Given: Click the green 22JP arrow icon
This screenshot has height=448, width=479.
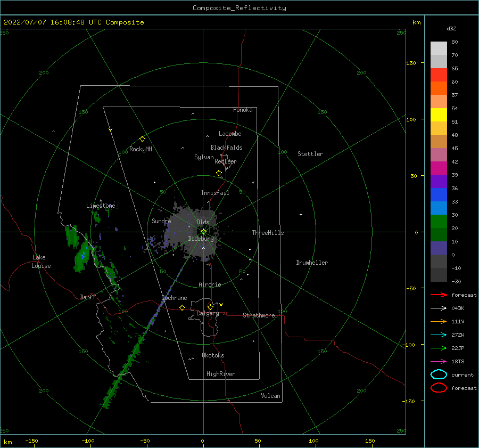Looking at the screenshot, I should (439, 348).
